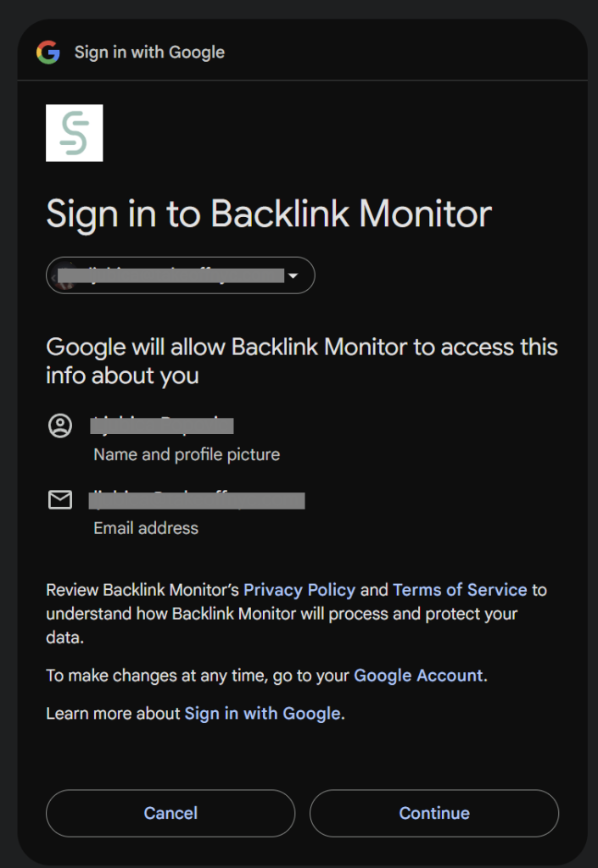Click the avatar in the account selector
The width and height of the screenshot is (598, 868).
tap(64, 275)
